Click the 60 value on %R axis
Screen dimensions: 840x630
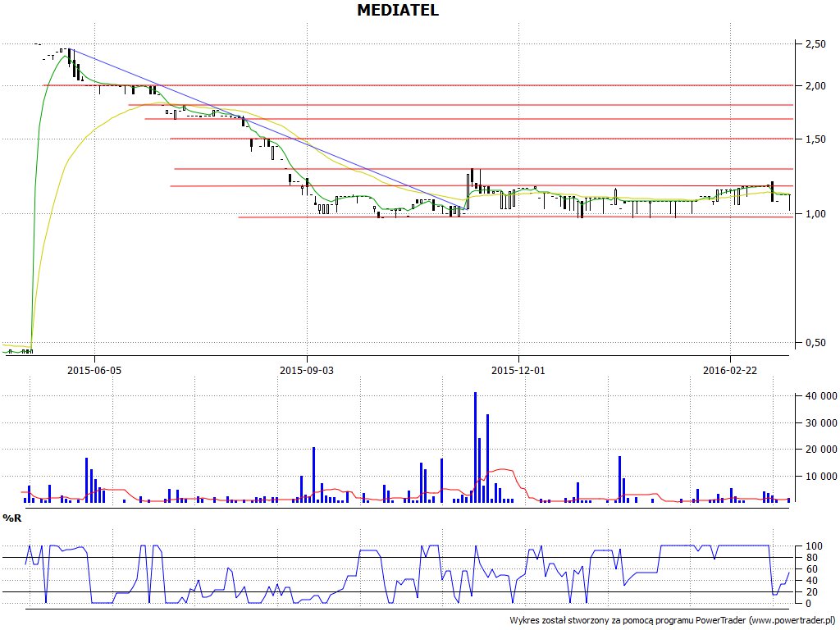812,569
